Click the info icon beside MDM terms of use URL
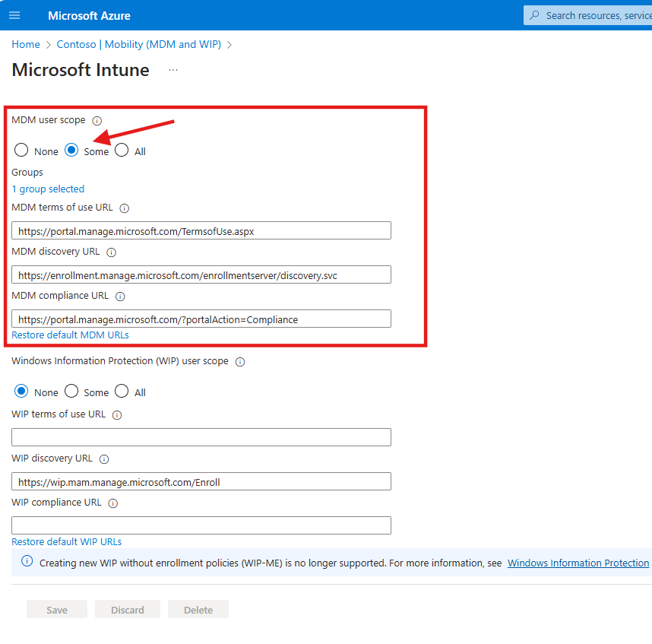652x644 pixels. [125, 208]
